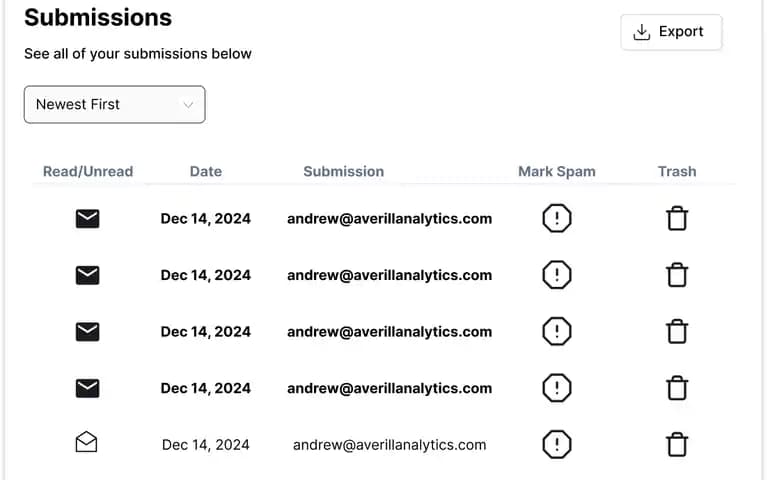
Task: Mark the last submission as spam
Action: (x=557, y=445)
